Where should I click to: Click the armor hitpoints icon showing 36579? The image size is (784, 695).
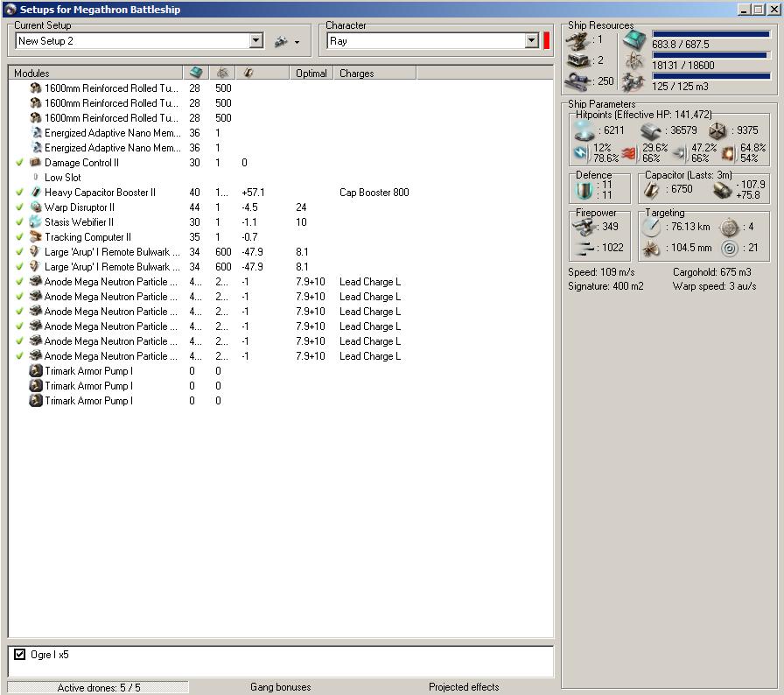point(650,131)
